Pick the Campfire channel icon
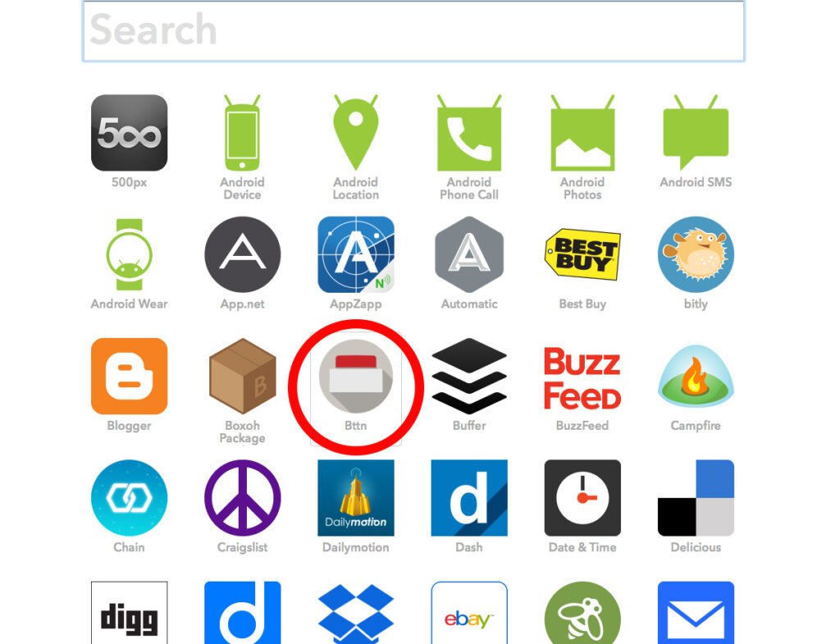The width and height of the screenshot is (840, 644). coord(696,376)
